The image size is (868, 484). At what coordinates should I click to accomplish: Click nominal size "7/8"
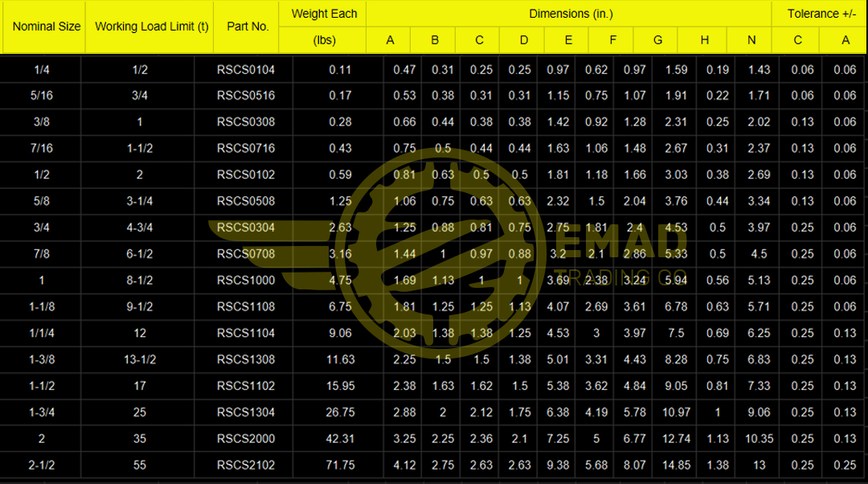(x=42, y=254)
